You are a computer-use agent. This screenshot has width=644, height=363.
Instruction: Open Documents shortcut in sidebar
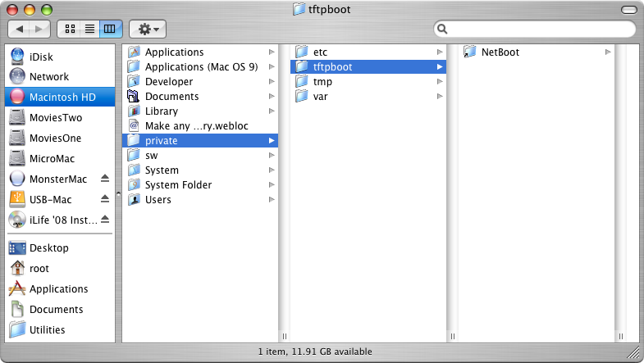(x=60, y=310)
